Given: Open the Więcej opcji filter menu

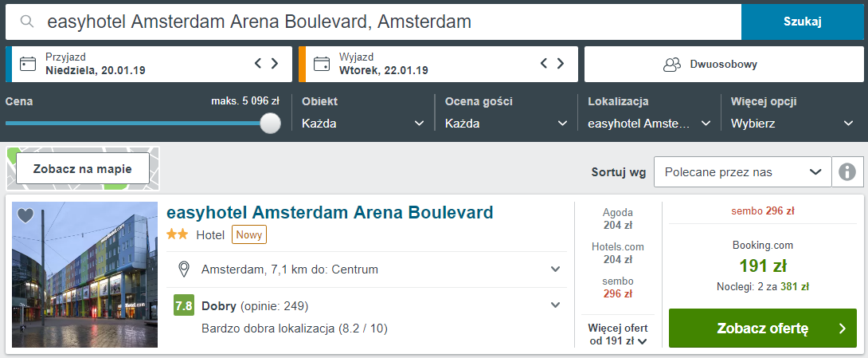Looking at the screenshot, I should tap(792, 124).
